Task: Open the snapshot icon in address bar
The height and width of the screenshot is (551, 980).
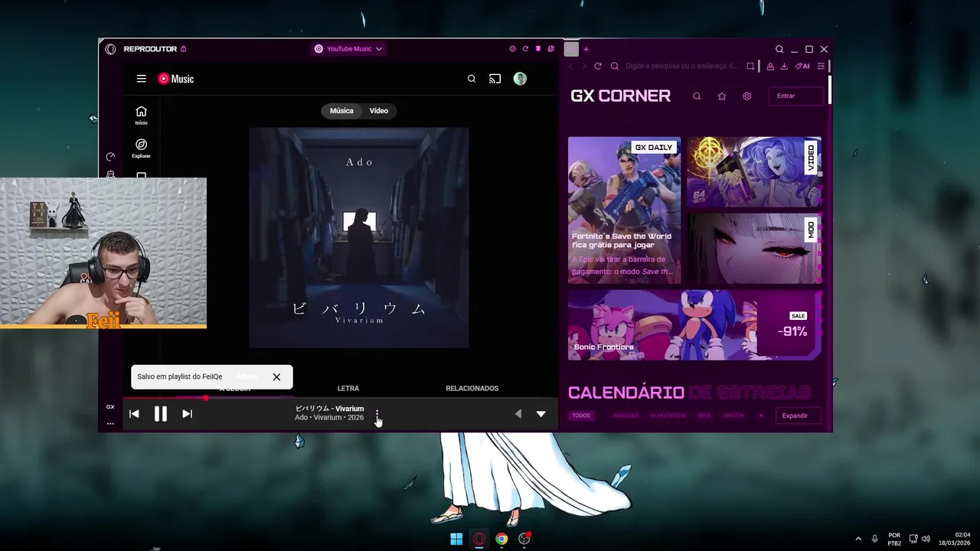Action: [x=750, y=66]
